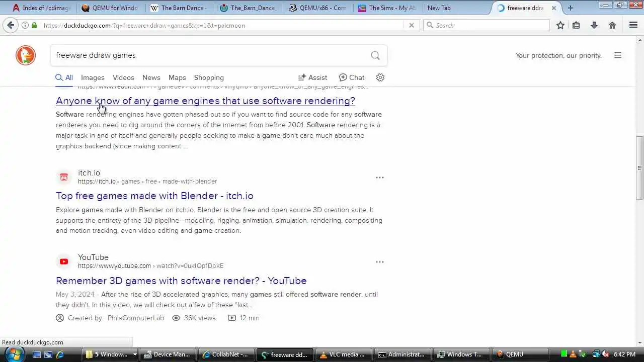Select the Videos search filter
The height and width of the screenshot is (362, 644).
123,77
